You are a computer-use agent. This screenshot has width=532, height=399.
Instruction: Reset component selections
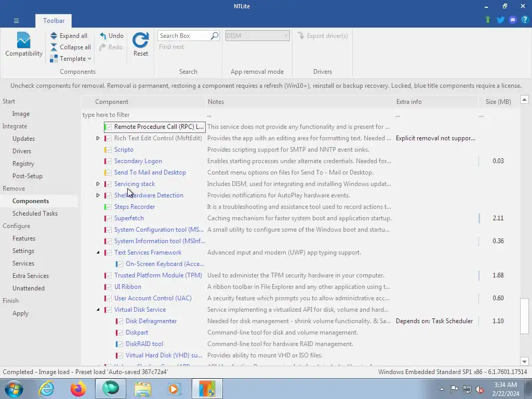(x=140, y=45)
